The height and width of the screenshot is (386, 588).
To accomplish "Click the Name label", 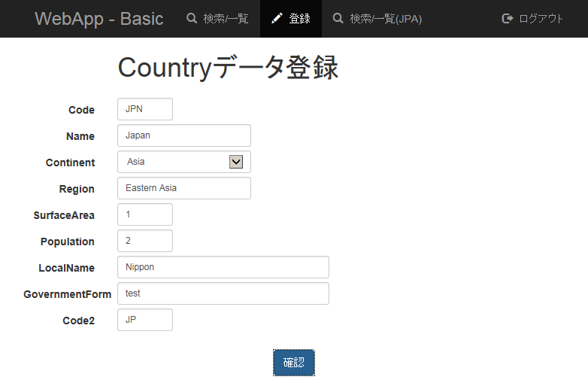I will [80, 136].
